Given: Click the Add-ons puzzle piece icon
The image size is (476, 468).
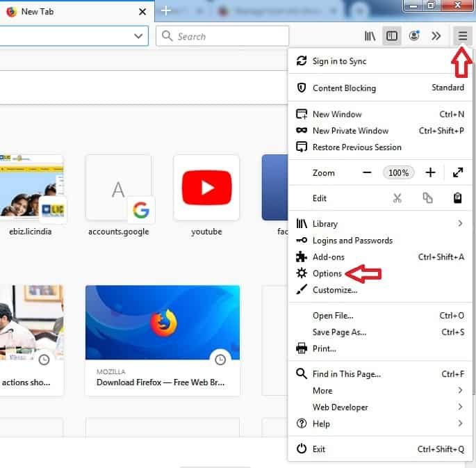Looking at the screenshot, I should click(x=301, y=257).
